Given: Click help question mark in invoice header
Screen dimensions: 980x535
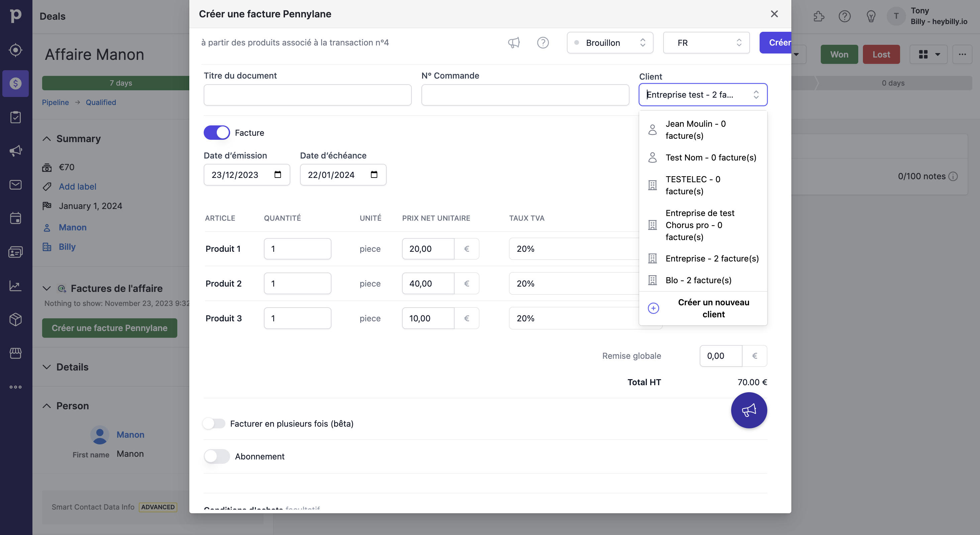Looking at the screenshot, I should point(543,42).
